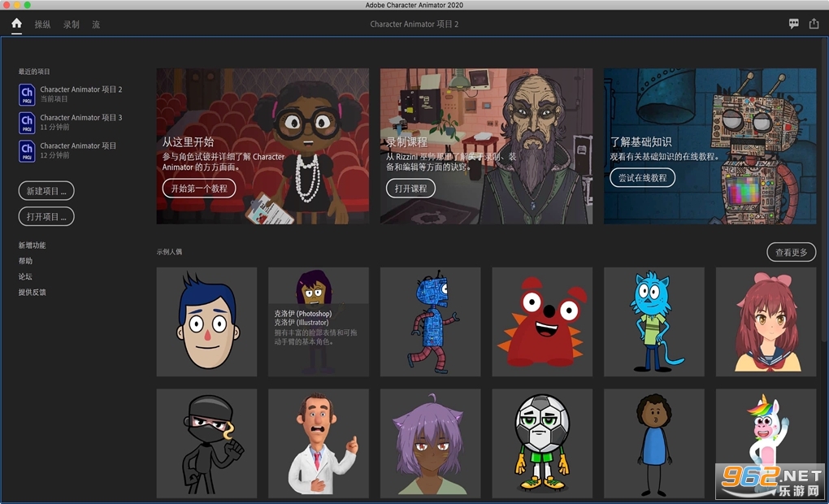Open Character Animator 项目 3 project icon
Viewport: 829px width, 504px height.
(27, 123)
